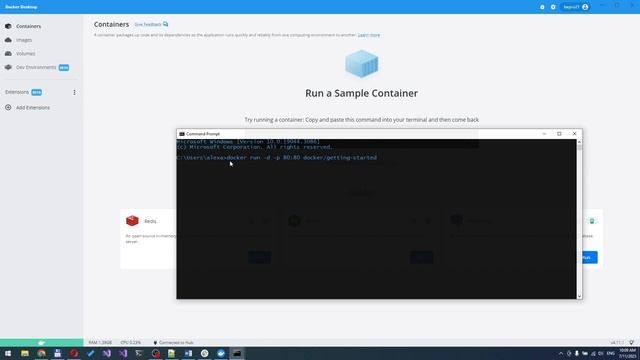640x360 pixels.
Task: Click the feedback icon beside Give feedback
Action: [x=165, y=24]
